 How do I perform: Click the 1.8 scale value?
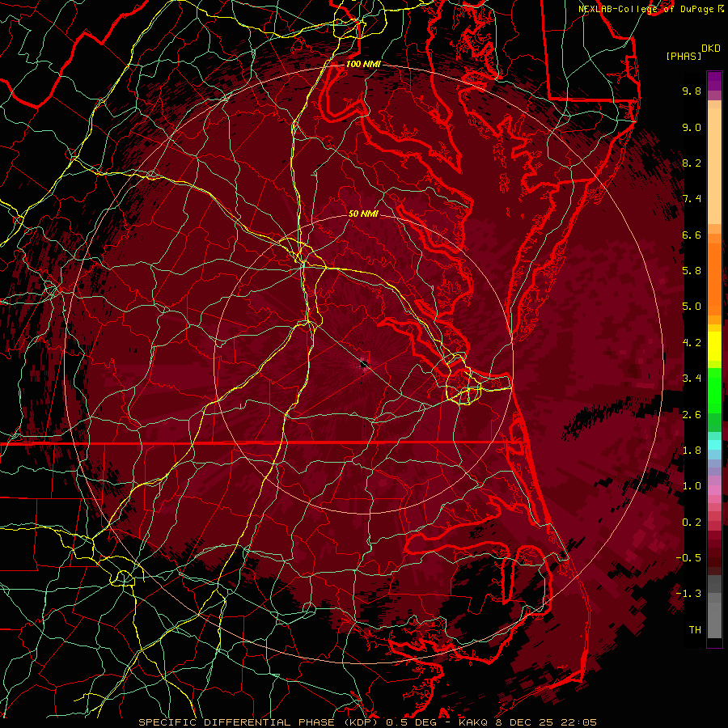692,451
